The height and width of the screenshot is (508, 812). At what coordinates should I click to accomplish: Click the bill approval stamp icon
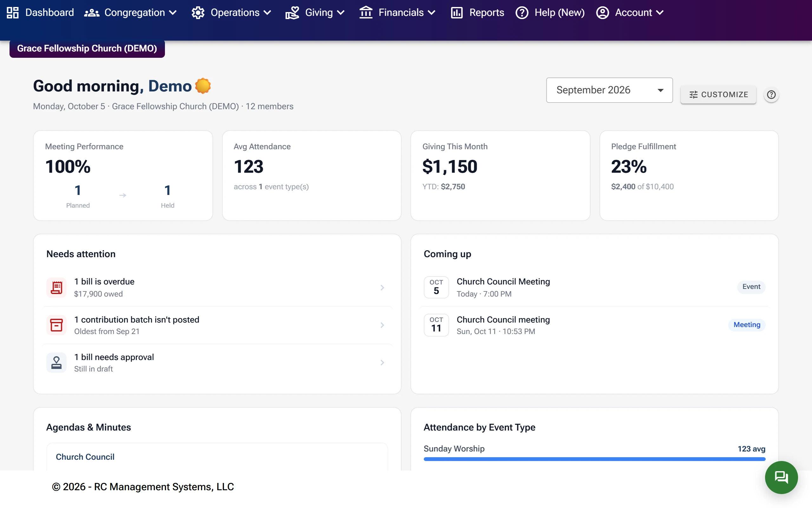click(x=56, y=363)
